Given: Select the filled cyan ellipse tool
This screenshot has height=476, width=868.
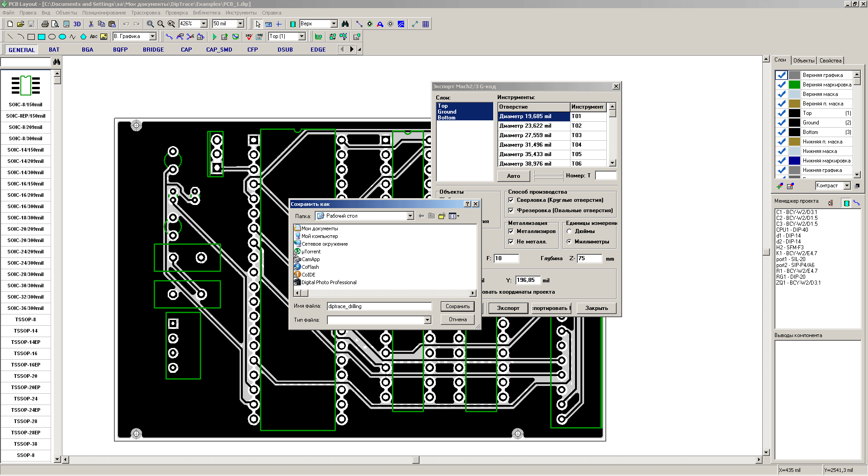Looking at the screenshot, I should click(x=62, y=37).
